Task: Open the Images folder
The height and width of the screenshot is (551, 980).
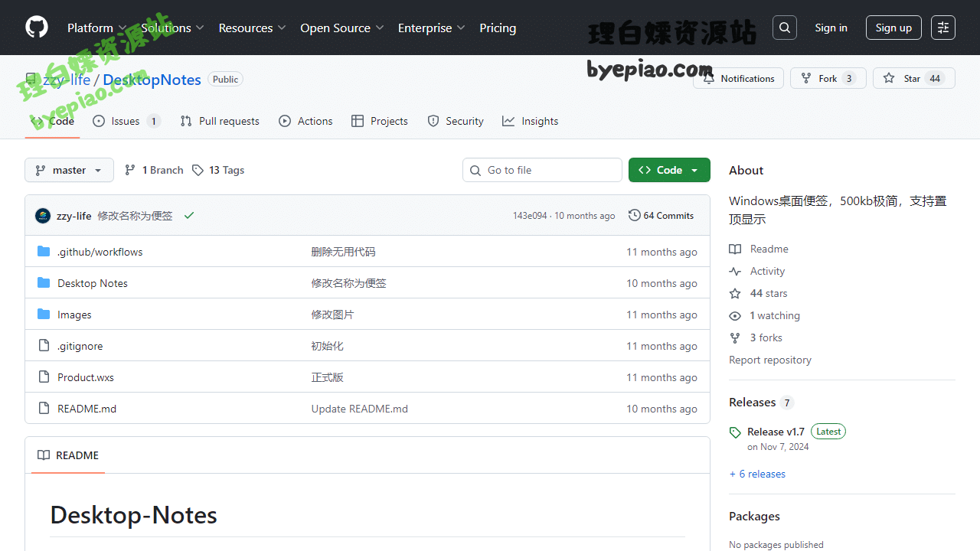Action: coord(74,315)
